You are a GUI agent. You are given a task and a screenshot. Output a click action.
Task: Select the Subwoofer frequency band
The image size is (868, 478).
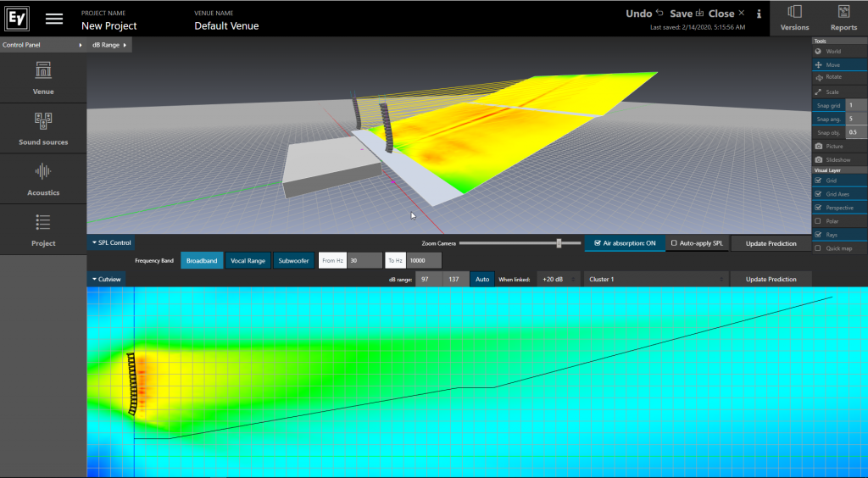pyautogui.click(x=294, y=260)
